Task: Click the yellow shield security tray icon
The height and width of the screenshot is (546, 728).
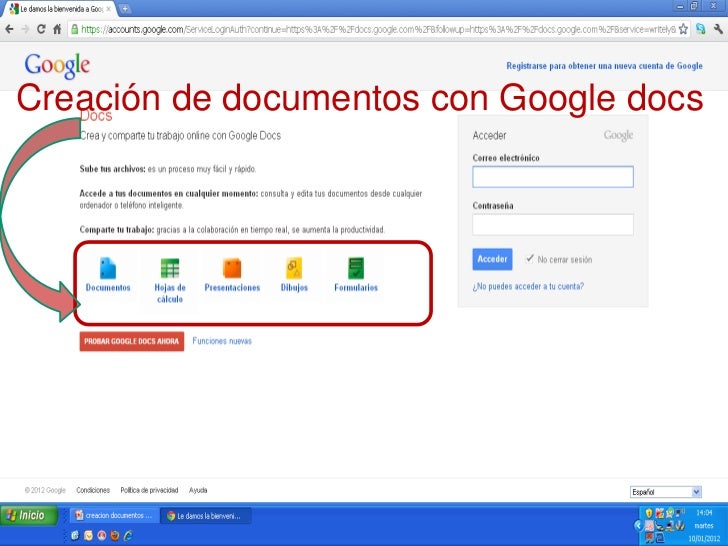Action: click(649, 513)
